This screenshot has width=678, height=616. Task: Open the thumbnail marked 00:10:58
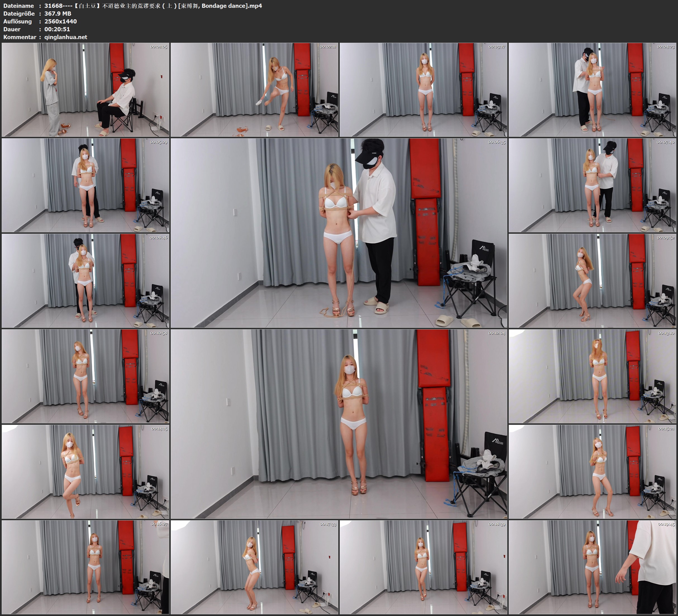(x=85, y=376)
